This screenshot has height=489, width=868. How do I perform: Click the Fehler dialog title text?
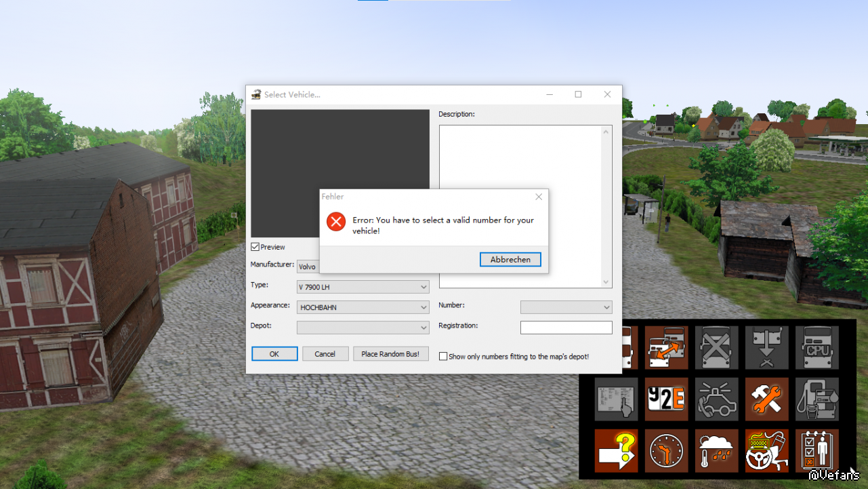333,197
